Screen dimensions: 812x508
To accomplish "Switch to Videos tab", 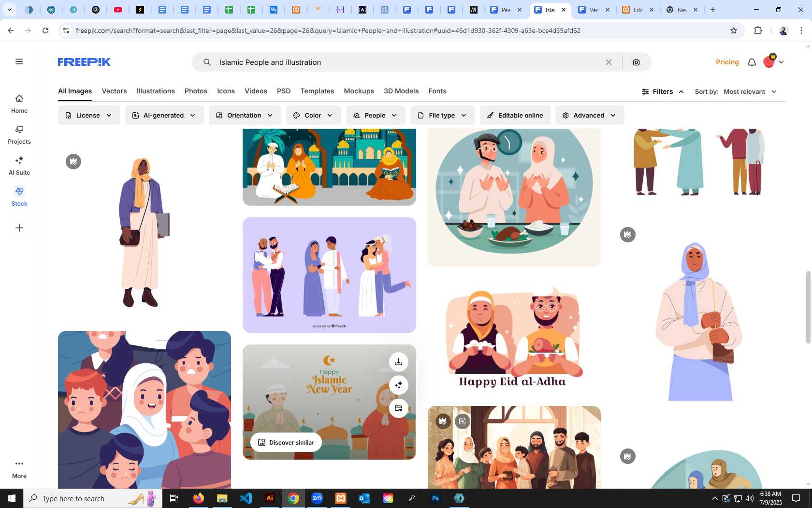I will 256,91.
